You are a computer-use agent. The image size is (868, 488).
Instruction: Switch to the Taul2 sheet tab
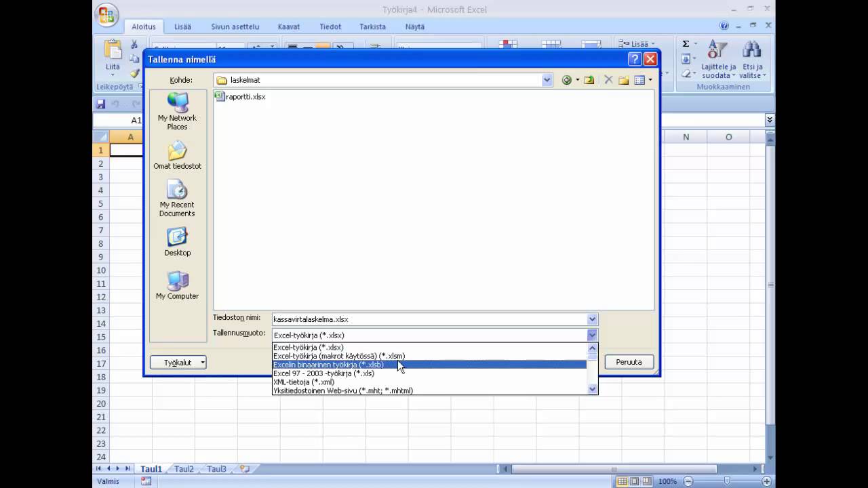click(x=184, y=469)
